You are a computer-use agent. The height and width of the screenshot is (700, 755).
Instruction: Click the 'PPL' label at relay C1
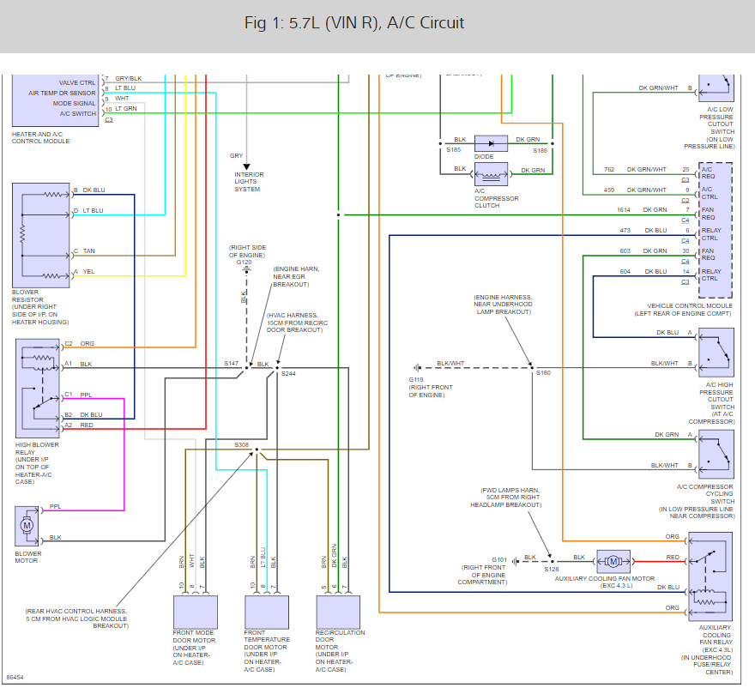86,395
